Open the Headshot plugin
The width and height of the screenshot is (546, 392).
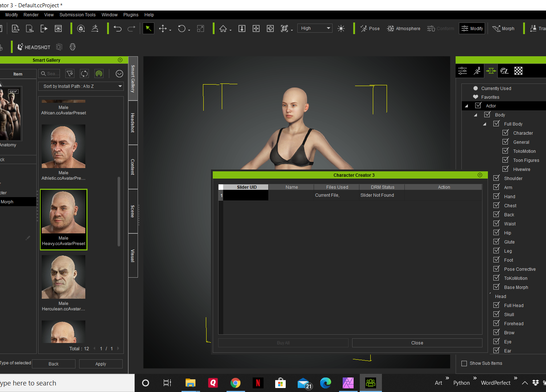click(34, 47)
